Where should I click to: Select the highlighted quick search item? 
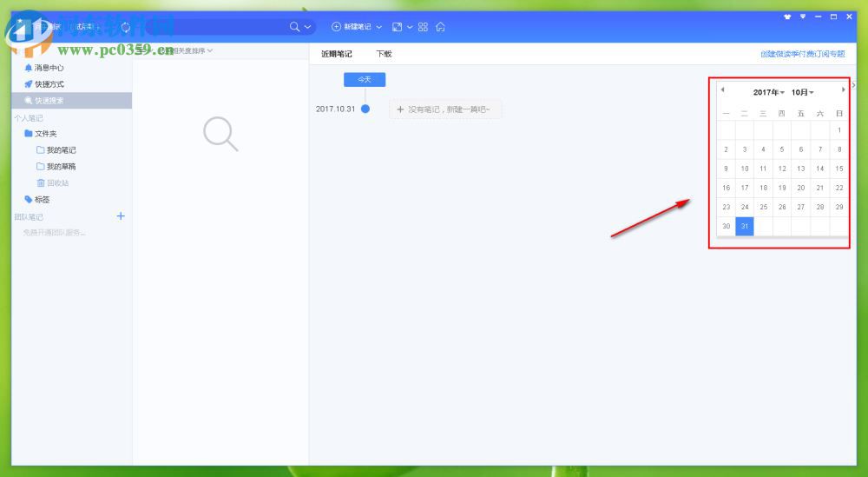[x=71, y=100]
